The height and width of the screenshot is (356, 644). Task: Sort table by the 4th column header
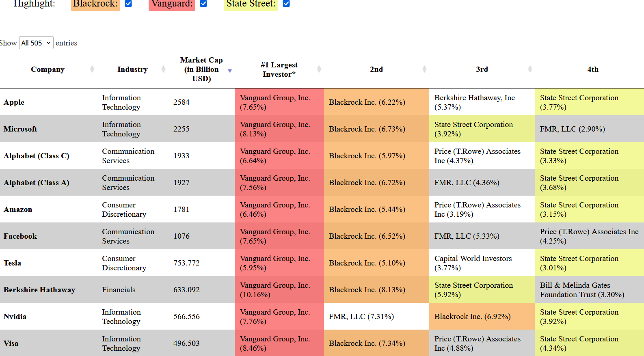tap(593, 69)
